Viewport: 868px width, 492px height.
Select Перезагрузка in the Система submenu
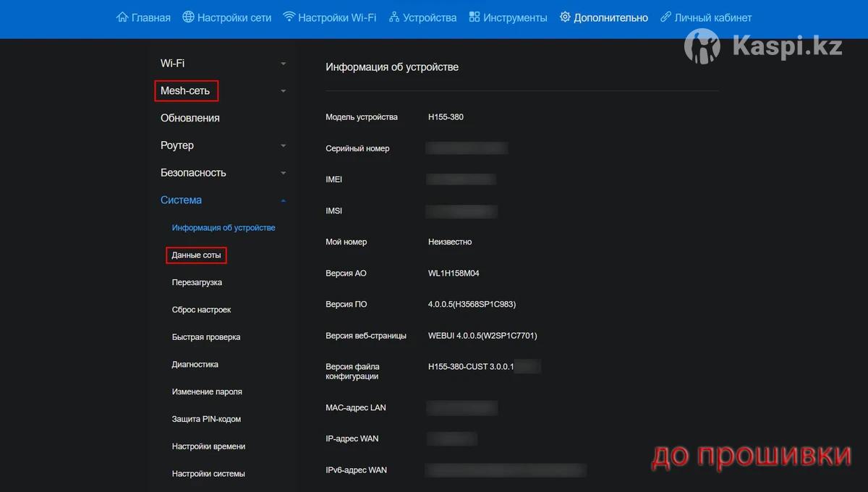tap(197, 282)
